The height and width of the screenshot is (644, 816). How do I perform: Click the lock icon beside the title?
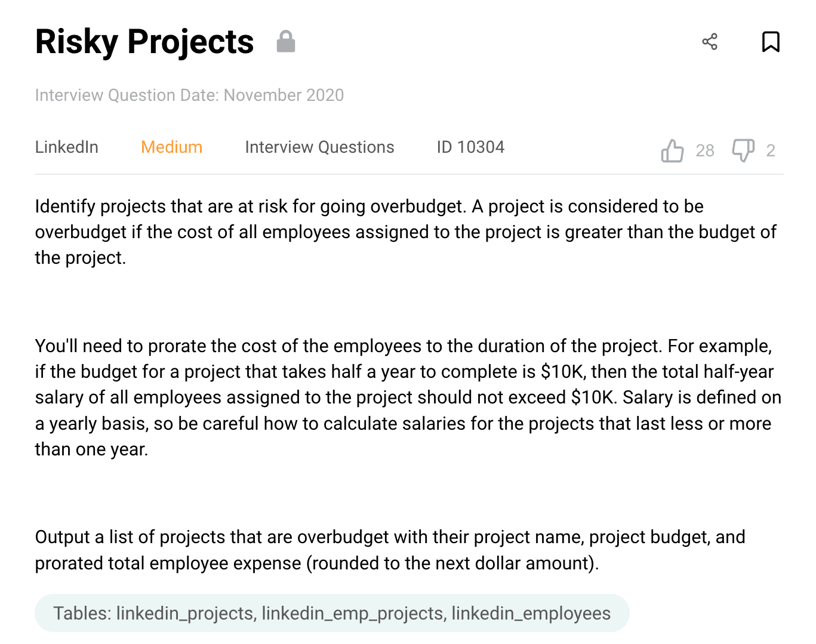tap(286, 42)
